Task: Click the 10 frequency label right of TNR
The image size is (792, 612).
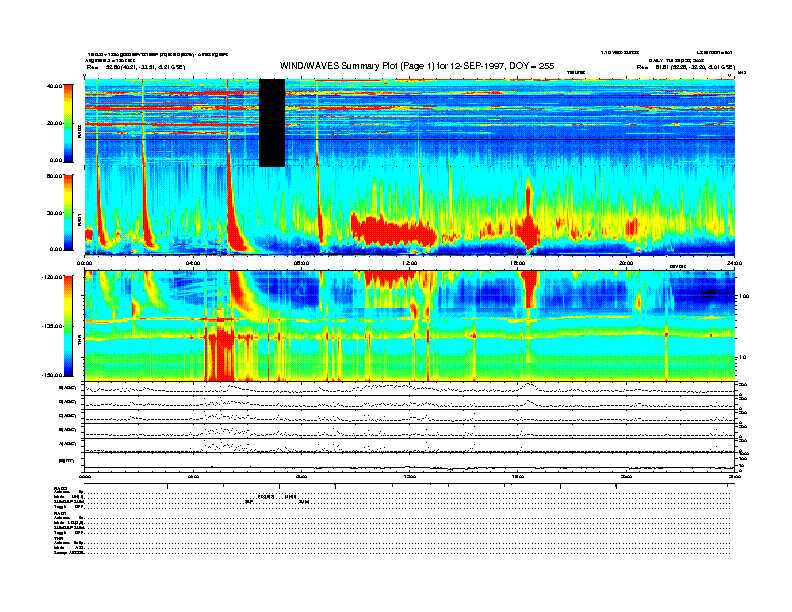Action: (x=742, y=358)
